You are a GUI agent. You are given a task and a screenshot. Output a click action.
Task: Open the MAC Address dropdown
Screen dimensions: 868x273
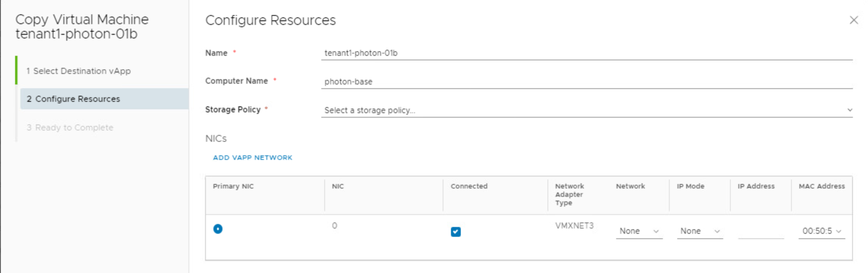[822, 231]
